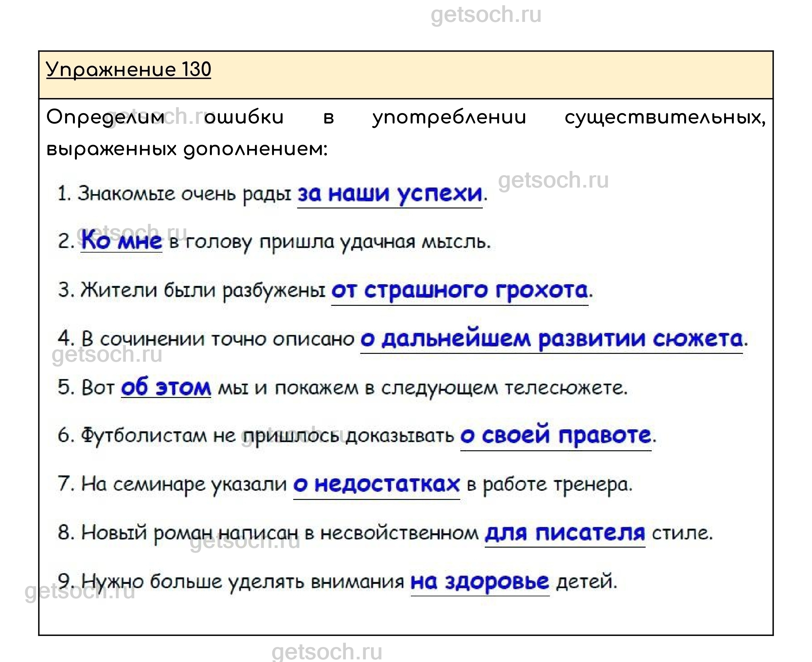Click the phrase 'о своей правоте'
812x662 pixels.
556,435
